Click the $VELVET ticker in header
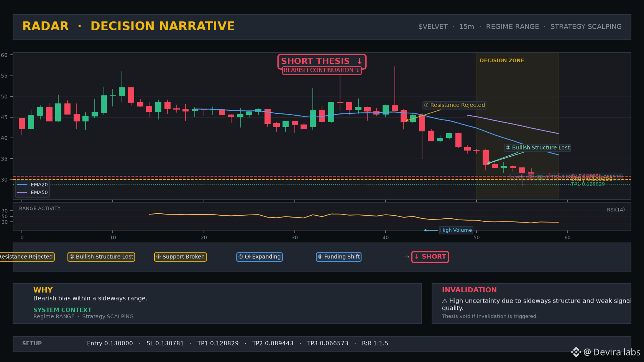 pos(433,27)
